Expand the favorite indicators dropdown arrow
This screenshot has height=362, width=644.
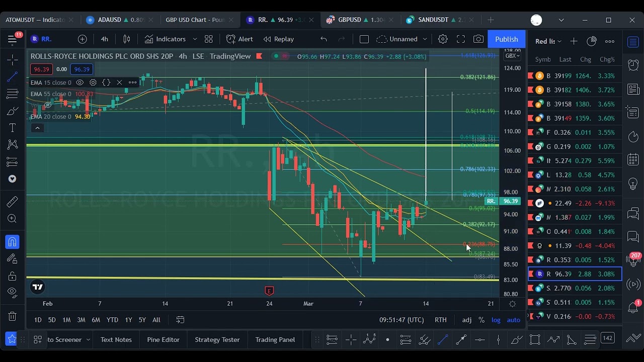point(195,39)
